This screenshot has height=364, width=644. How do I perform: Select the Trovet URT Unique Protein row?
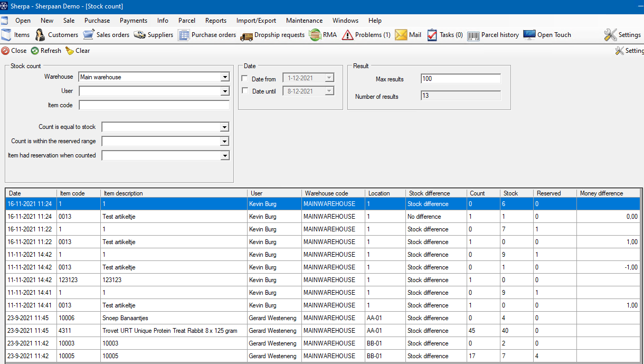tap(323, 331)
